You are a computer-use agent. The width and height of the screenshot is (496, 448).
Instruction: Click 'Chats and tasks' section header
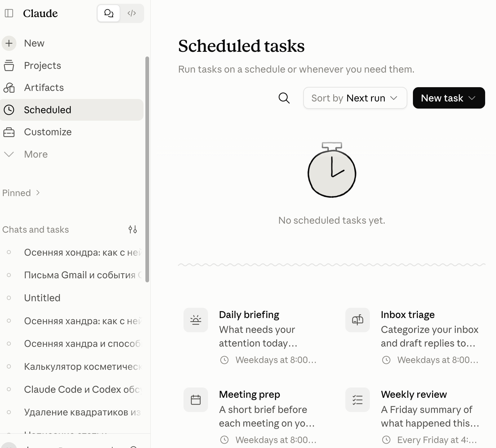click(36, 230)
